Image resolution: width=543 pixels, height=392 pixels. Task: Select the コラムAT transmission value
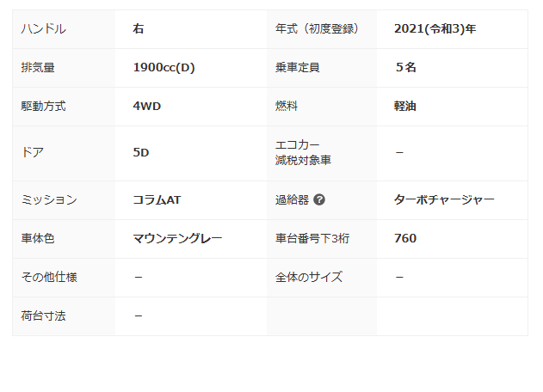157,200
